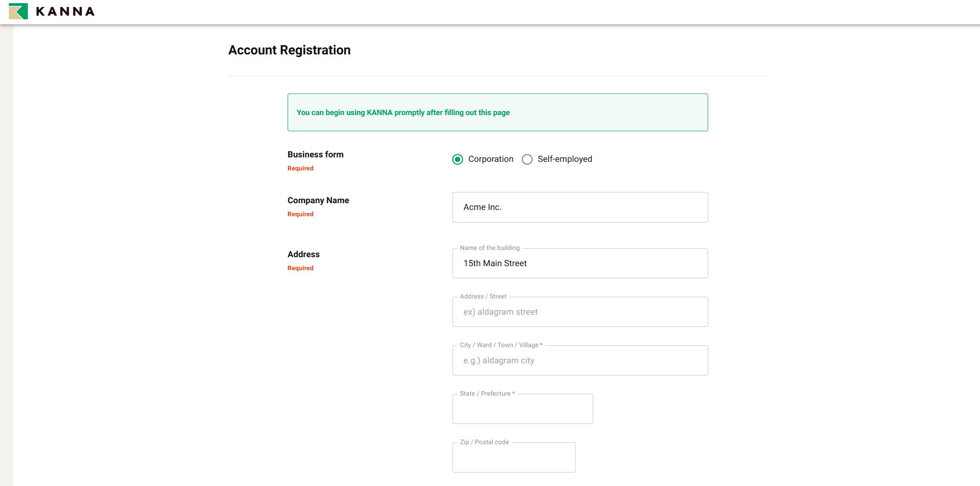The image size is (980, 486).
Task: Click the building name field with 15th Main Street
Action: pyautogui.click(x=580, y=263)
